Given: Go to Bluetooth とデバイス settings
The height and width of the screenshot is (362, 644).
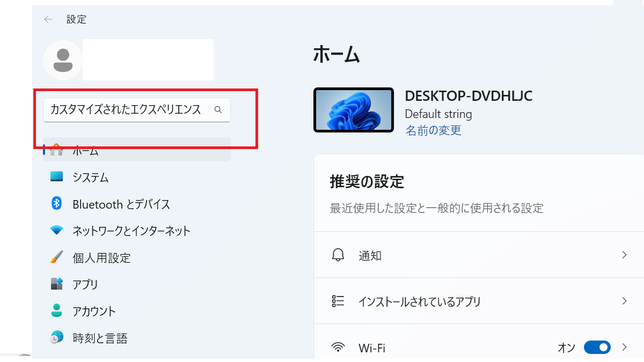Looking at the screenshot, I should pyautogui.click(x=137, y=204).
